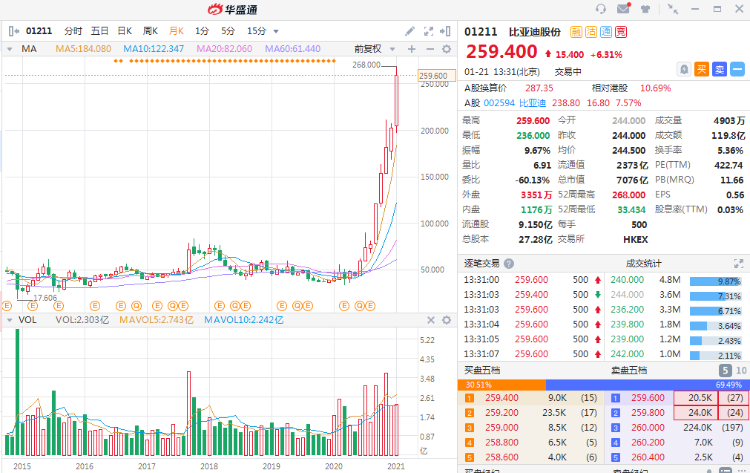Open A-share link 002594
This screenshot has width=750, height=473.
click(x=499, y=103)
